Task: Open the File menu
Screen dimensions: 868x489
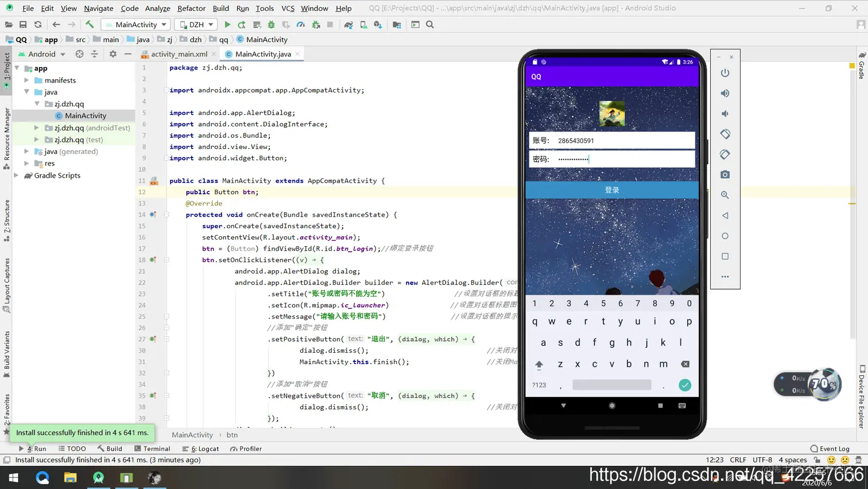Action: pyautogui.click(x=28, y=8)
